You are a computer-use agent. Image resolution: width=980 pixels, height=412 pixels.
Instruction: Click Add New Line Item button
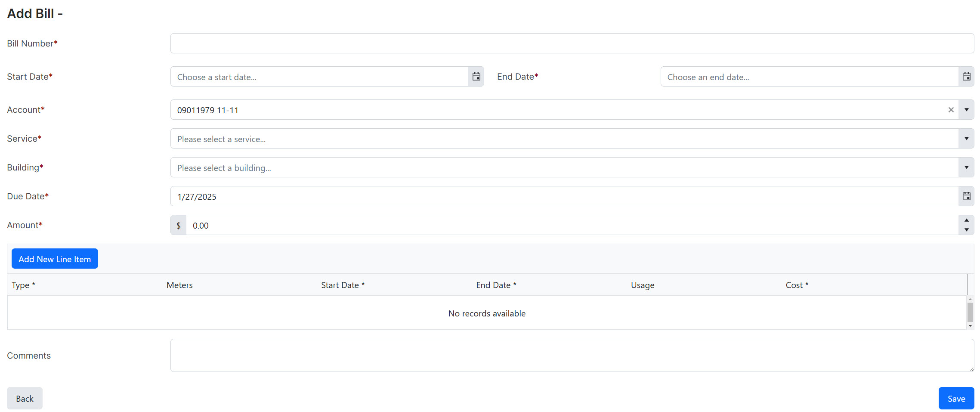[55, 259]
